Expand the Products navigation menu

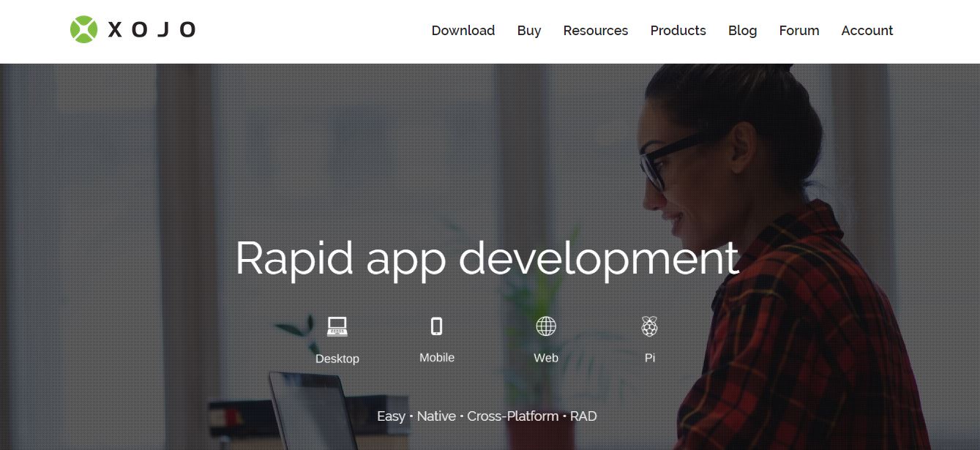[x=678, y=31]
